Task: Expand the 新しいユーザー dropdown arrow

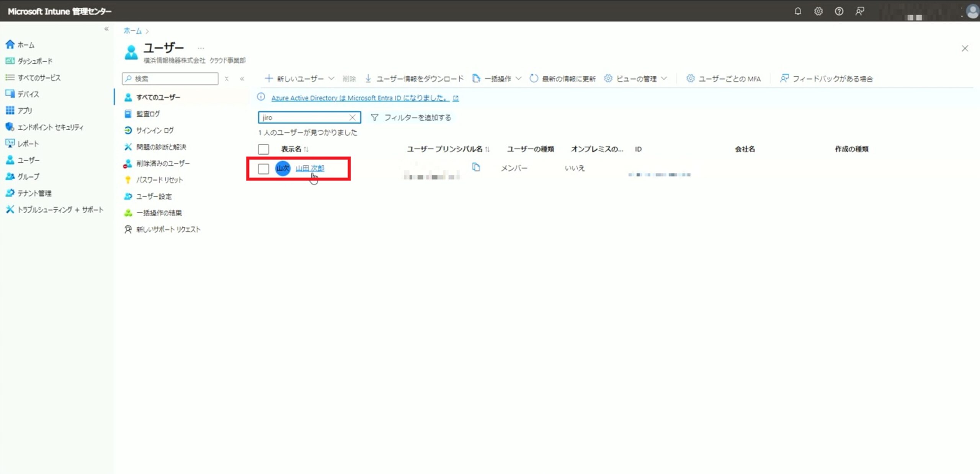Action: click(332, 78)
